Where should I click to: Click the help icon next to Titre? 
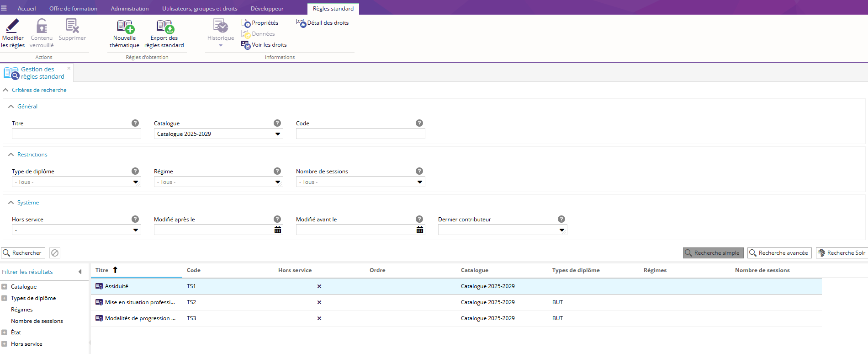(x=135, y=123)
